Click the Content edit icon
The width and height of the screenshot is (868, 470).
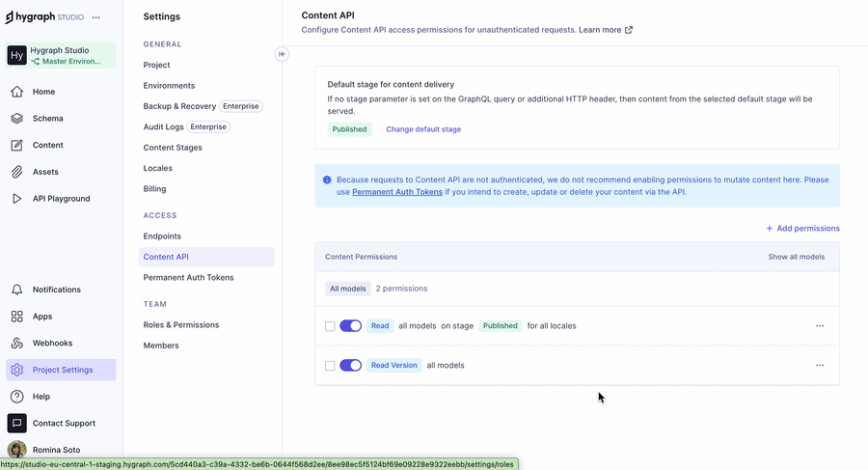coord(17,145)
